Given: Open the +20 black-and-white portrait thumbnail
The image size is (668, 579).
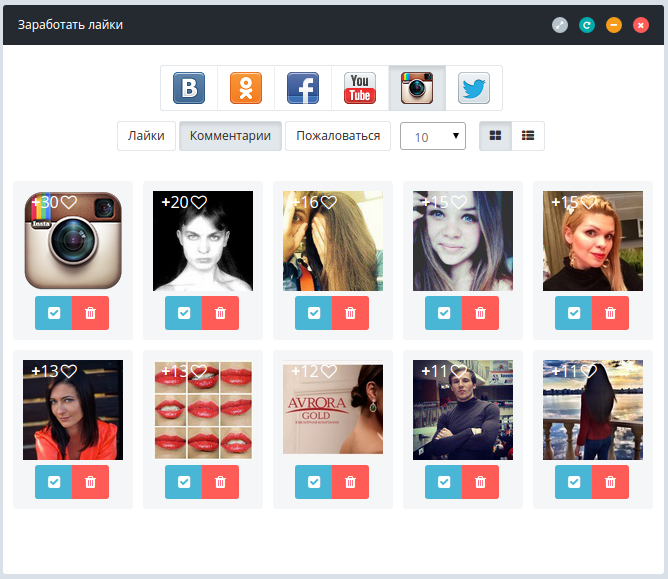Looking at the screenshot, I should point(203,241).
